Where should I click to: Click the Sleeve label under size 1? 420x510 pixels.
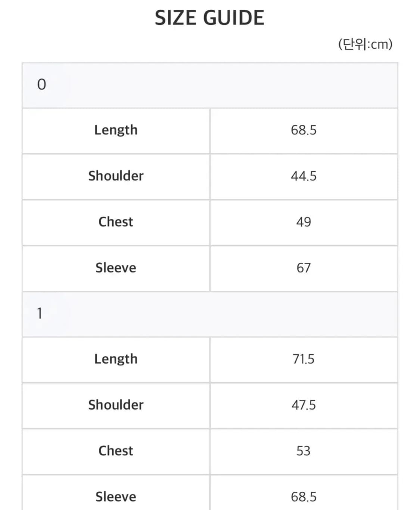coord(116,497)
